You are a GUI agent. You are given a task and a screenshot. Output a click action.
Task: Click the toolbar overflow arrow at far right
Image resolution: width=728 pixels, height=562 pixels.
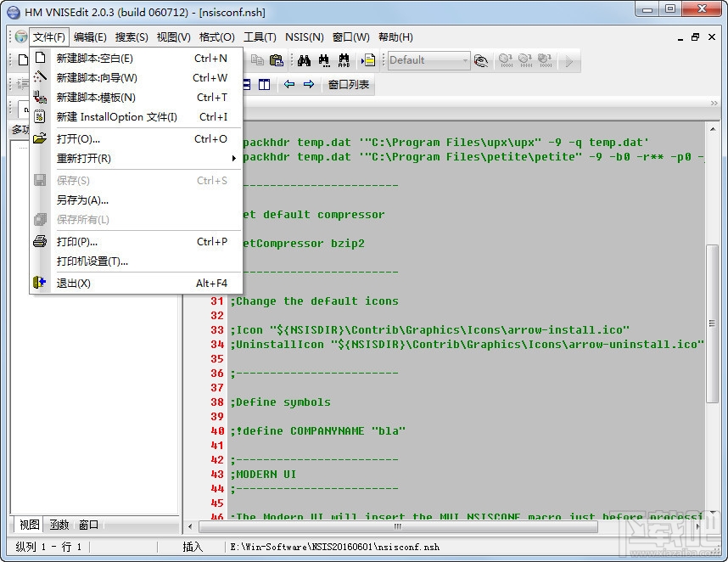pos(568,61)
